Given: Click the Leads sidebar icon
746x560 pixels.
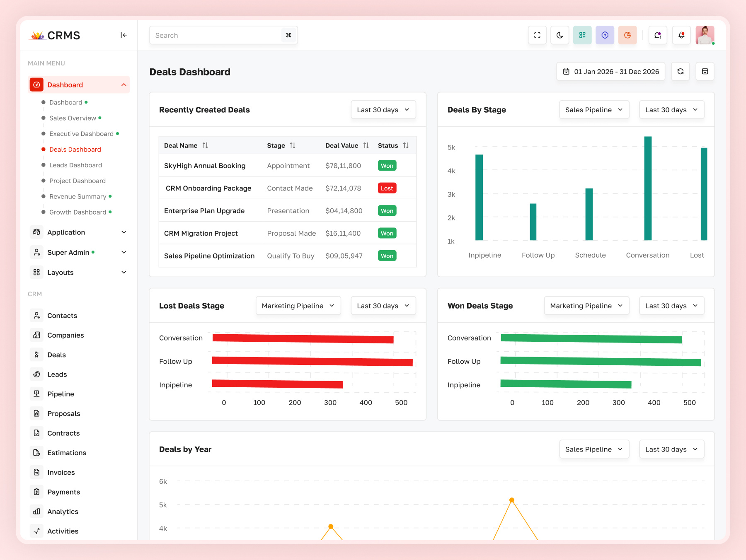Looking at the screenshot, I should pos(36,374).
